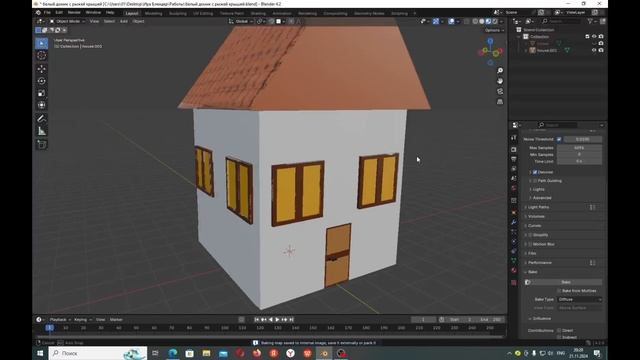
Task: Check Bake from Multires option
Action: pos(559,291)
